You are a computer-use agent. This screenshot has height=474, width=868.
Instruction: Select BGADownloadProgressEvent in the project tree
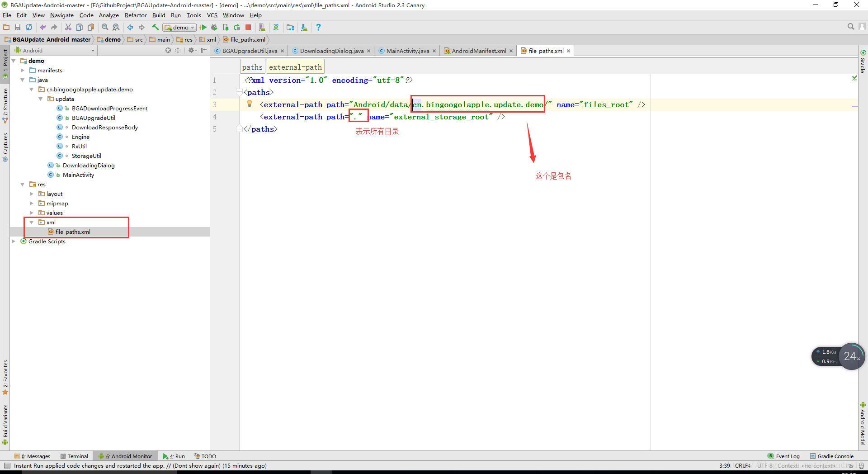109,108
